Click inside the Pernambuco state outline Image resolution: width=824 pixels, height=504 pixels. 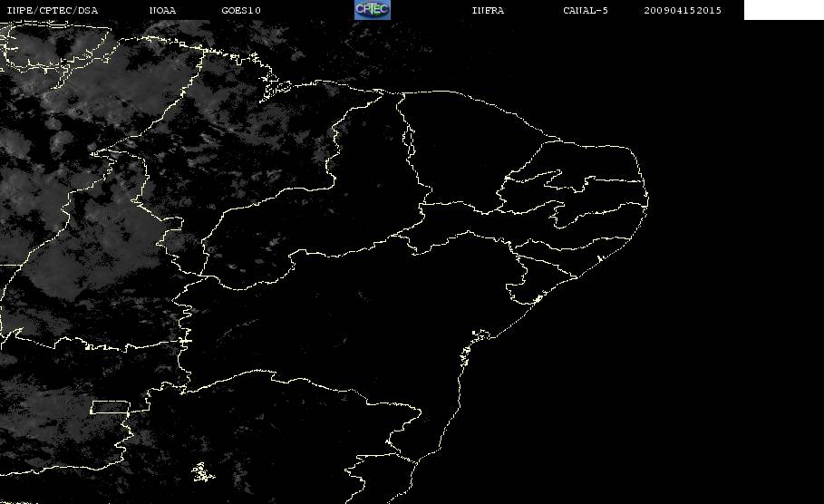click(x=526, y=226)
